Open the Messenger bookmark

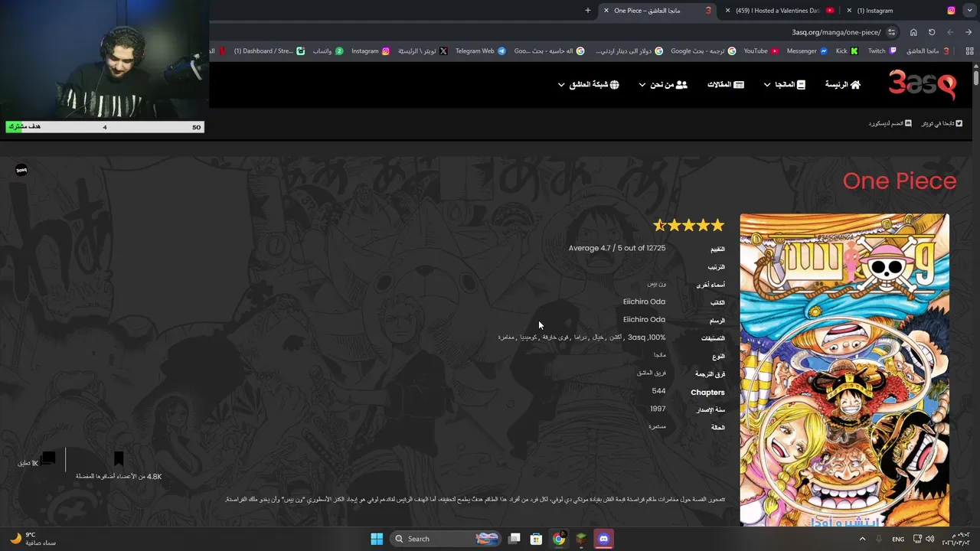point(807,51)
